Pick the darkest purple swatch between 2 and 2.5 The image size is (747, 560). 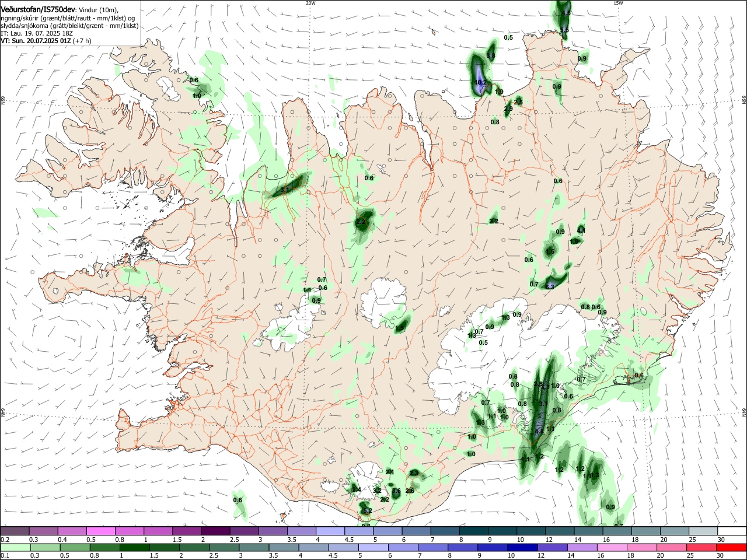tap(215, 531)
